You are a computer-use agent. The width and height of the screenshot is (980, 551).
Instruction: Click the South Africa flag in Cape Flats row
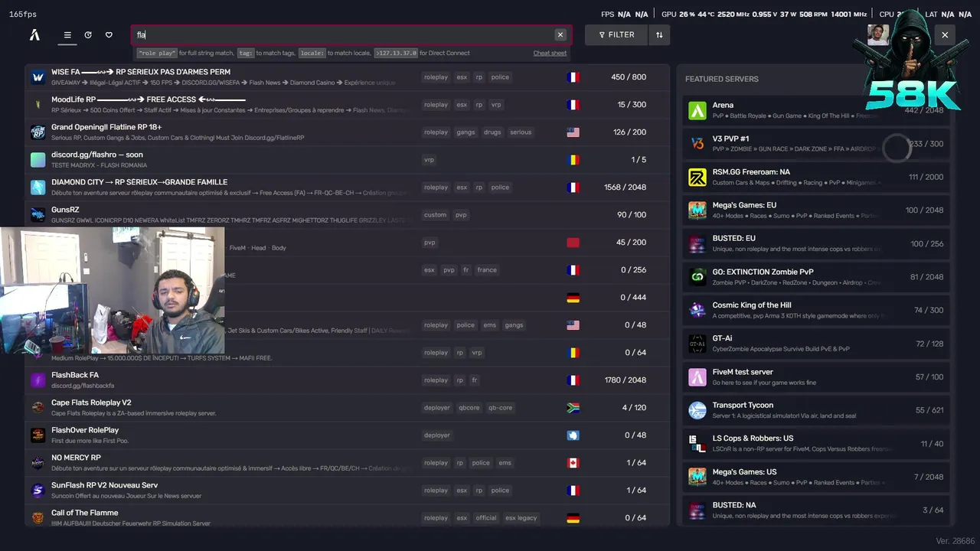(x=573, y=408)
